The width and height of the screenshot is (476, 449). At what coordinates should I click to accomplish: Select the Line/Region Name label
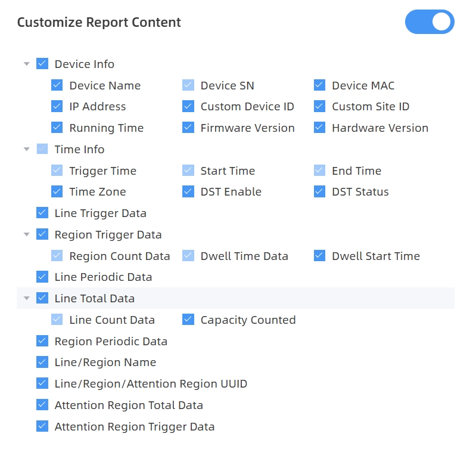(105, 363)
